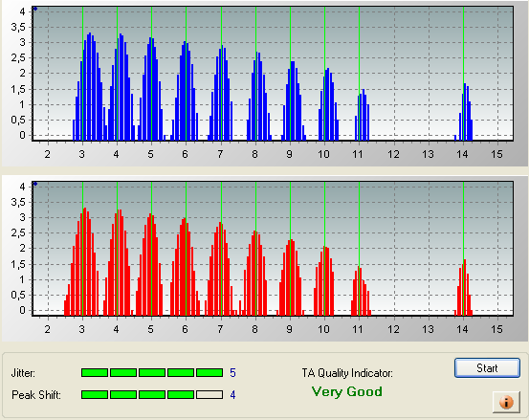Click the red histogram peak at 3
The height and width of the screenshot is (420, 529).
[82, 262]
